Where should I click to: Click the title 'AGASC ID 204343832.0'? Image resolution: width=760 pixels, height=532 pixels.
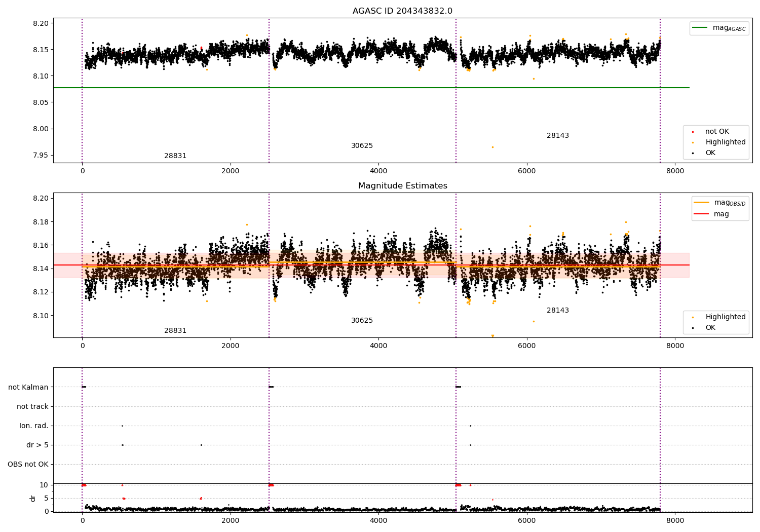[x=402, y=11]
